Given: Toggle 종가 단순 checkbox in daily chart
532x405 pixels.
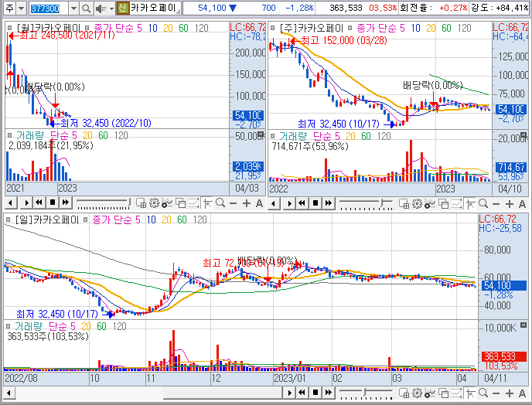Looking at the screenshot, I should click(86, 220).
